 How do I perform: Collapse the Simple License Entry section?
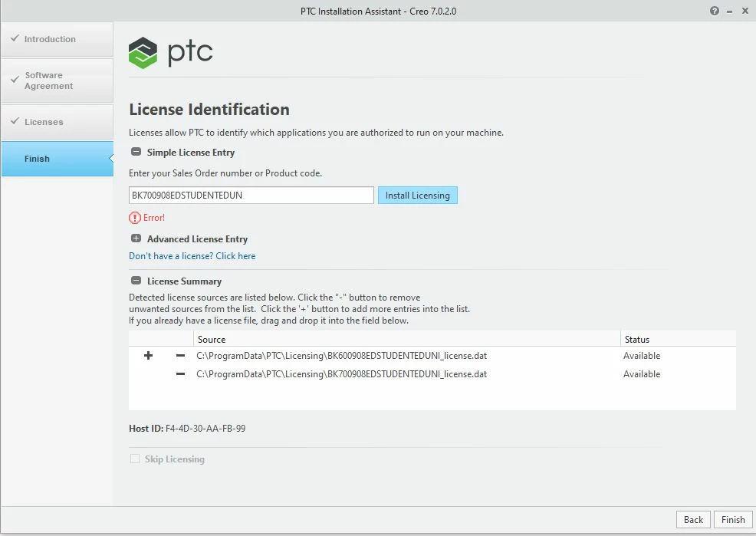136,152
